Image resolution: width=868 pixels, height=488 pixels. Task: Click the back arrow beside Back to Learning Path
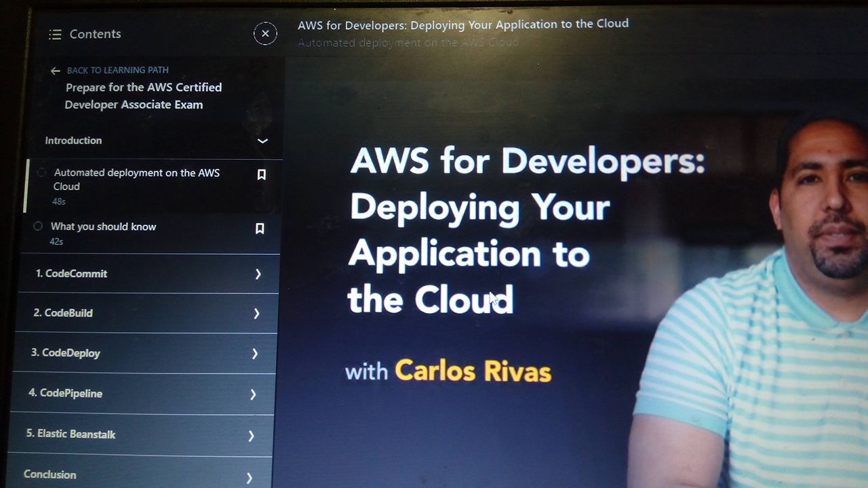click(x=56, y=70)
